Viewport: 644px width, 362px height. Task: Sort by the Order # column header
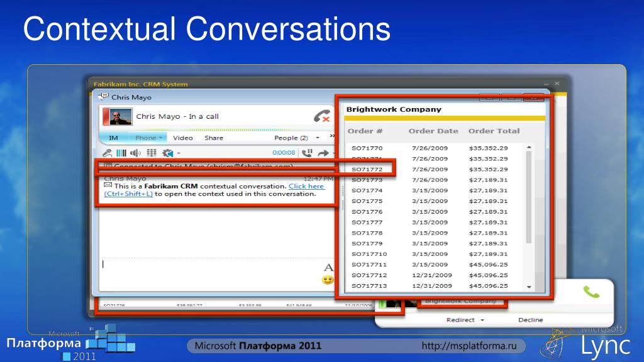pos(365,131)
